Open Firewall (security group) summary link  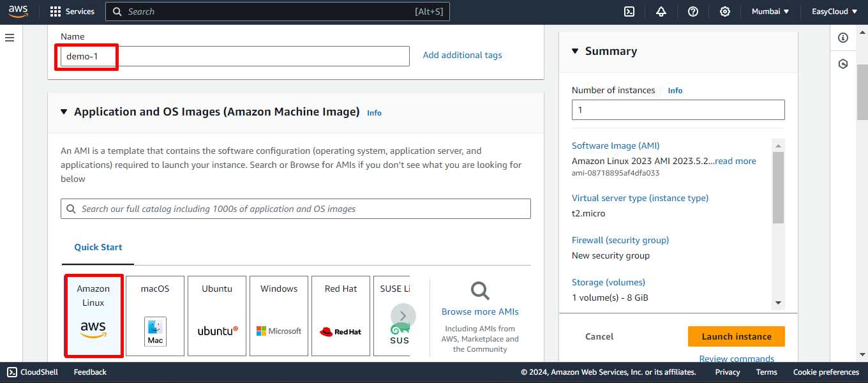pos(620,240)
